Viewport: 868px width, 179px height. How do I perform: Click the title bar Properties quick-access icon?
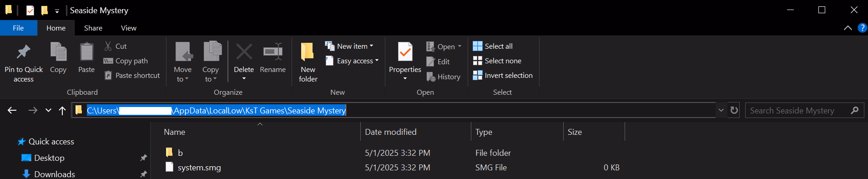pos(30,10)
